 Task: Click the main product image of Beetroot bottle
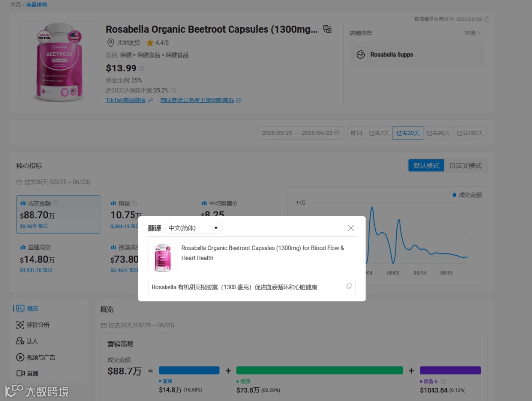click(60, 63)
